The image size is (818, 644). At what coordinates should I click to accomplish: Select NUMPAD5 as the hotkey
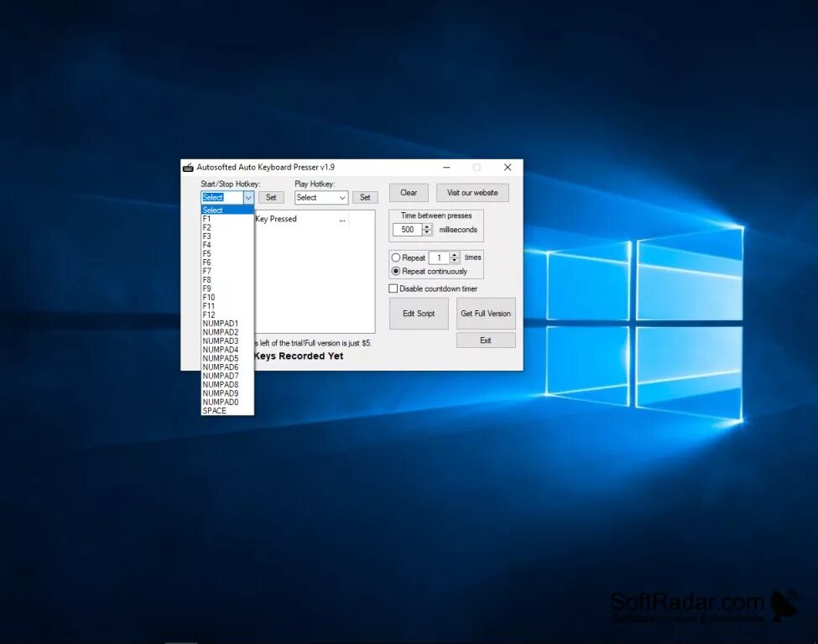coord(227,358)
